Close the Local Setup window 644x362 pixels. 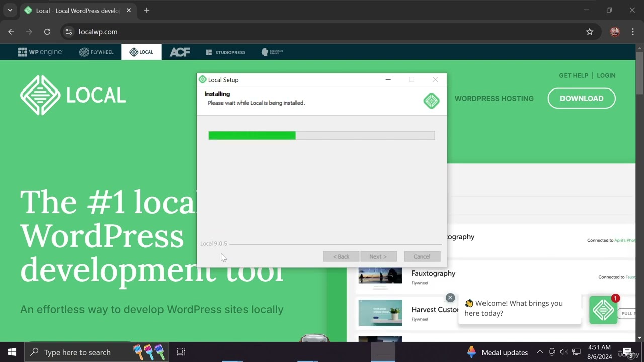point(435,79)
